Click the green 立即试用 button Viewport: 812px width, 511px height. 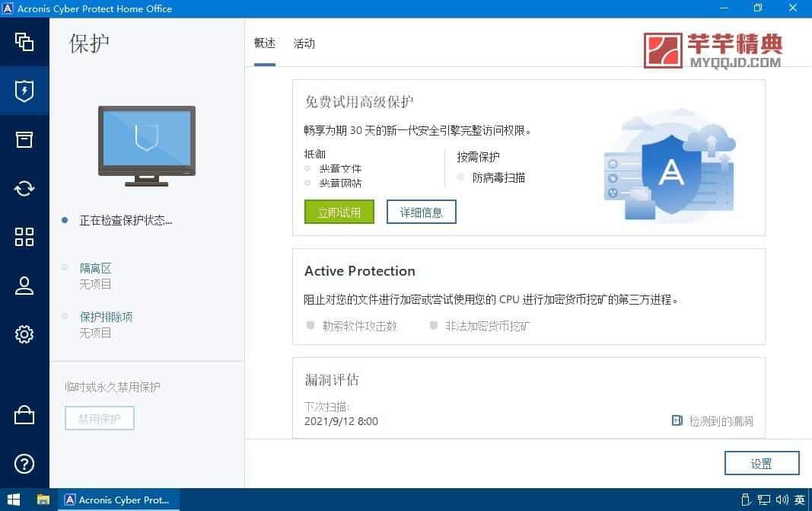click(339, 212)
